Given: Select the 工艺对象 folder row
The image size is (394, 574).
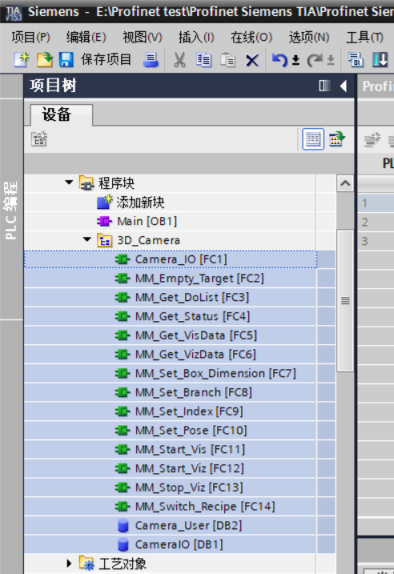Looking at the screenshot, I should point(170,564).
